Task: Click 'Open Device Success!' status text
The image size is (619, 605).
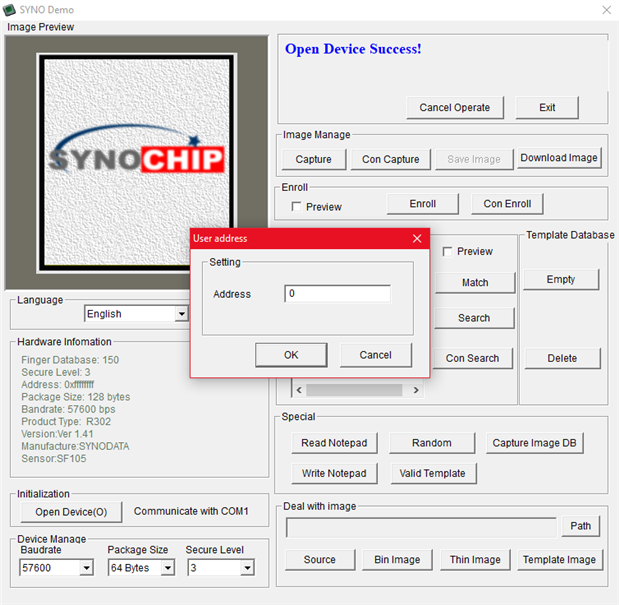Action: 353,49
